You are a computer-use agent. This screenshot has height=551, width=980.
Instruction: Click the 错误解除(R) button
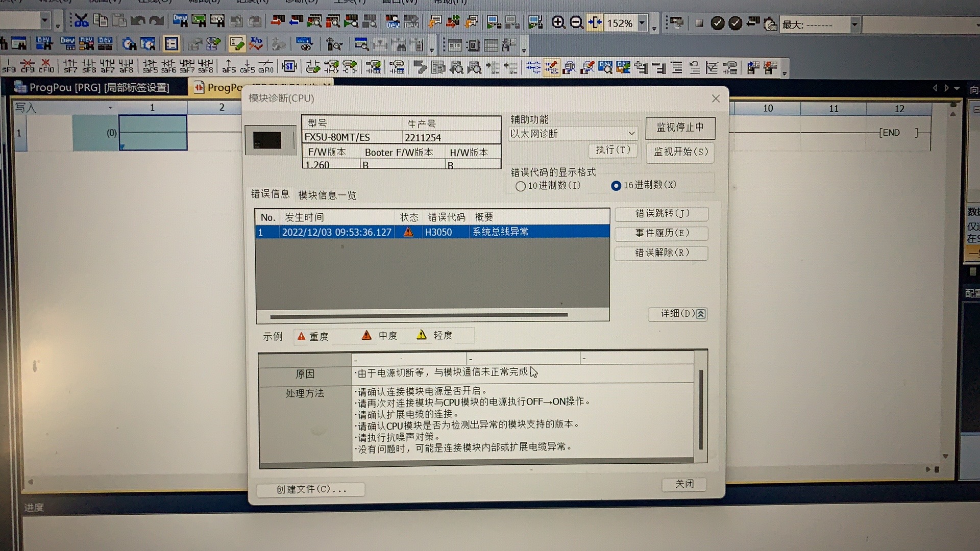(x=661, y=253)
